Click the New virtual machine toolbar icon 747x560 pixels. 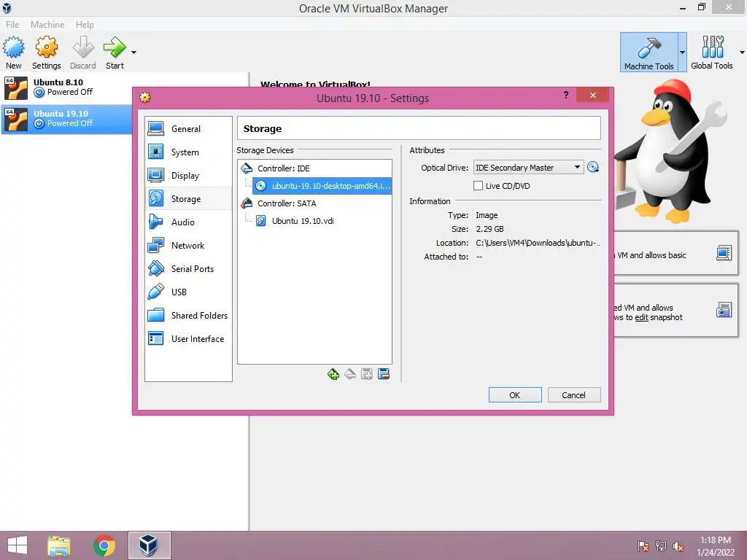[13, 52]
